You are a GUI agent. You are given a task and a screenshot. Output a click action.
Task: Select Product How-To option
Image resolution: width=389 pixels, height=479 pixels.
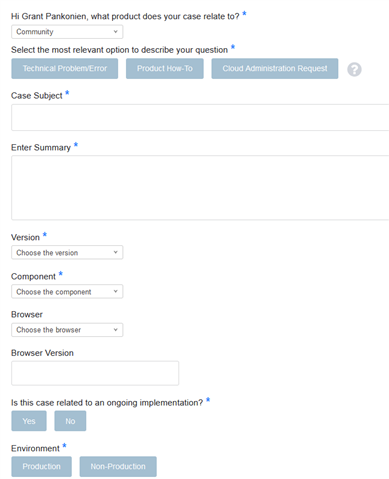pos(165,69)
